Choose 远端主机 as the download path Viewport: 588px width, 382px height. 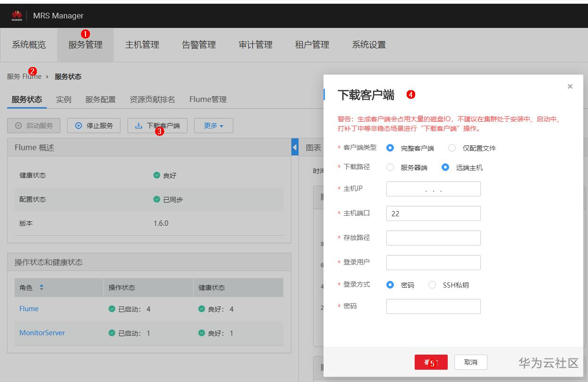click(445, 167)
